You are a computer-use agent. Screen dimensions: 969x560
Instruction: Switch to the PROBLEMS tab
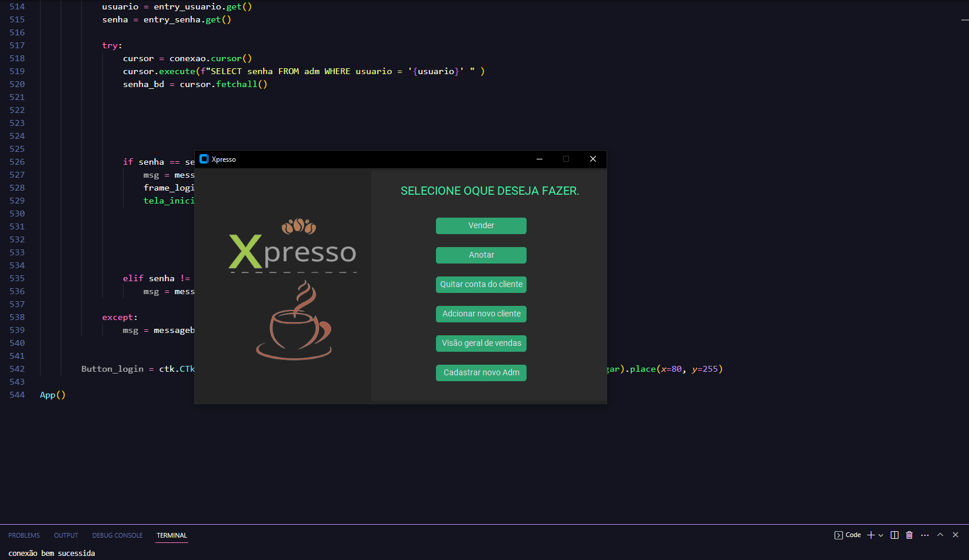pyautogui.click(x=24, y=535)
